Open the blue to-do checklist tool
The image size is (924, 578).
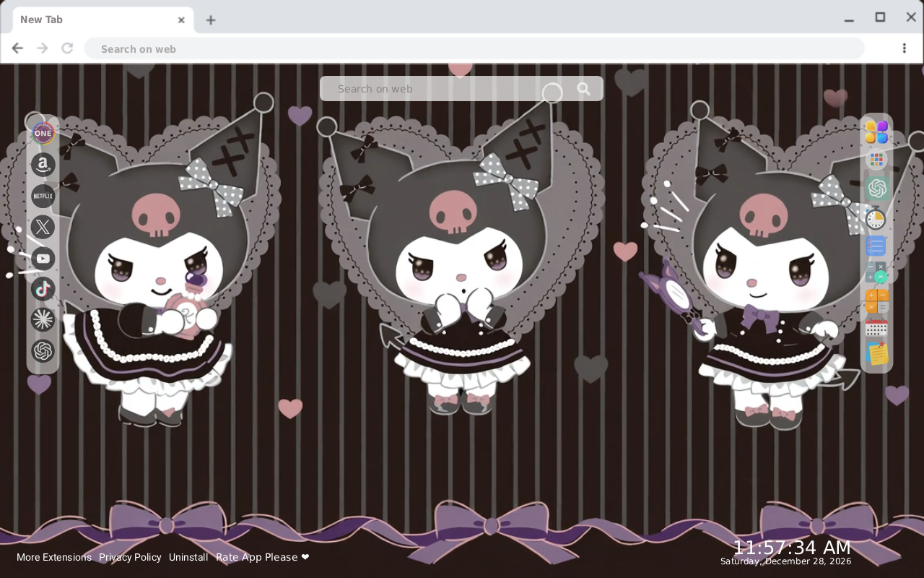[x=876, y=246]
